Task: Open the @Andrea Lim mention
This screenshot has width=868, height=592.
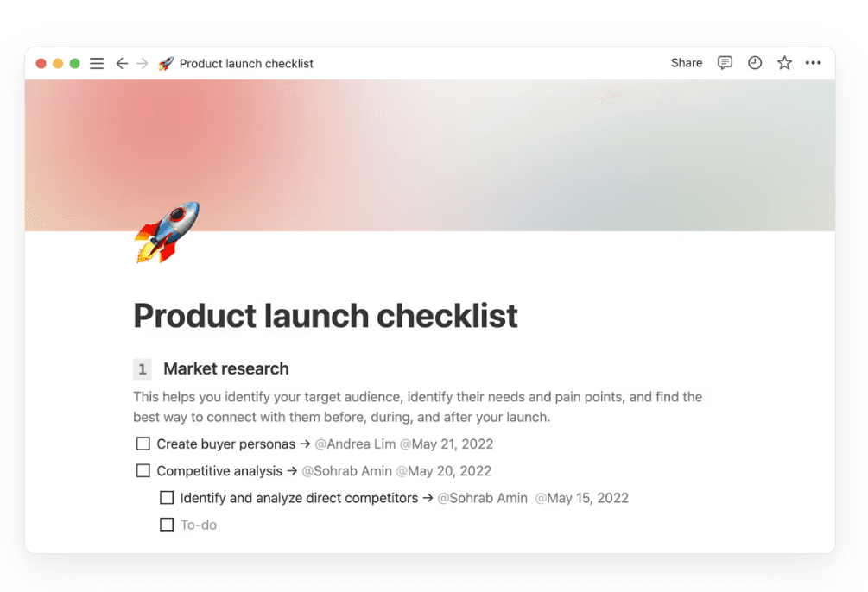Action: [356, 444]
